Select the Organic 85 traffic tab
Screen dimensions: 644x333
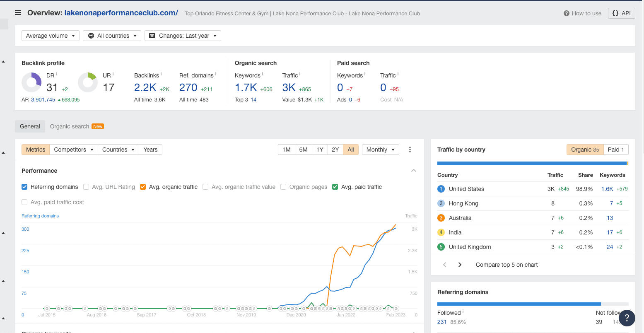(x=585, y=150)
